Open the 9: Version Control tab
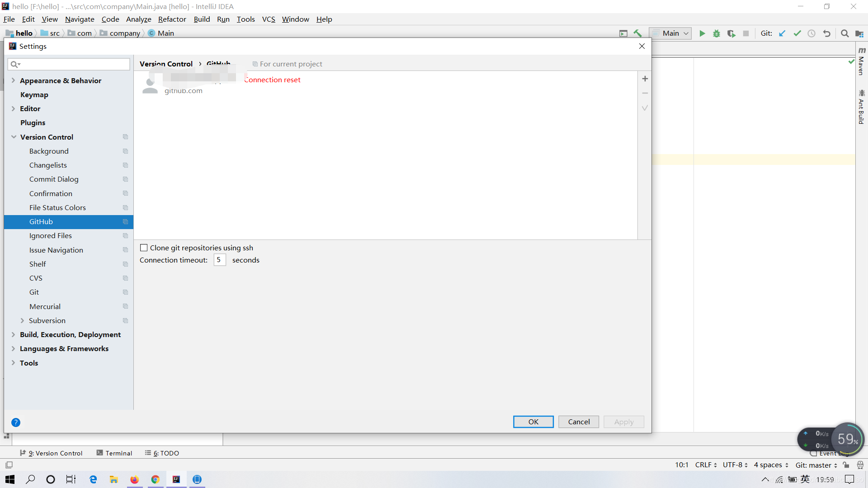 (x=51, y=453)
